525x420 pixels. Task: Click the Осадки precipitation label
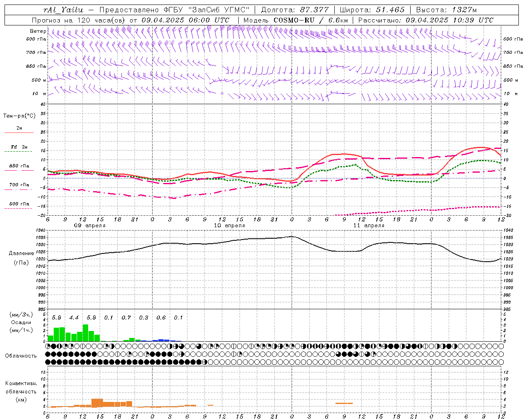[21, 322]
